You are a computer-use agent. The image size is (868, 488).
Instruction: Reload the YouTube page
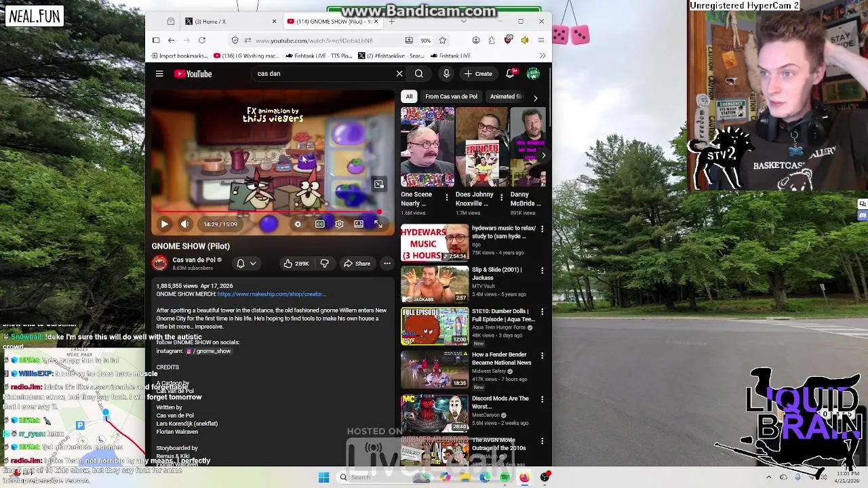pyautogui.click(x=202, y=41)
